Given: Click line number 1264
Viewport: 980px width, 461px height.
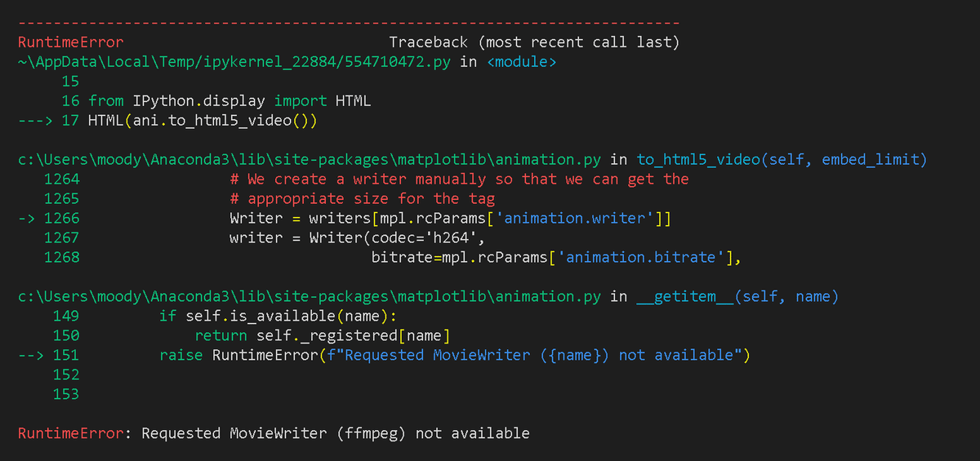Looking at the screenshot, I should [x=61, y=179].
